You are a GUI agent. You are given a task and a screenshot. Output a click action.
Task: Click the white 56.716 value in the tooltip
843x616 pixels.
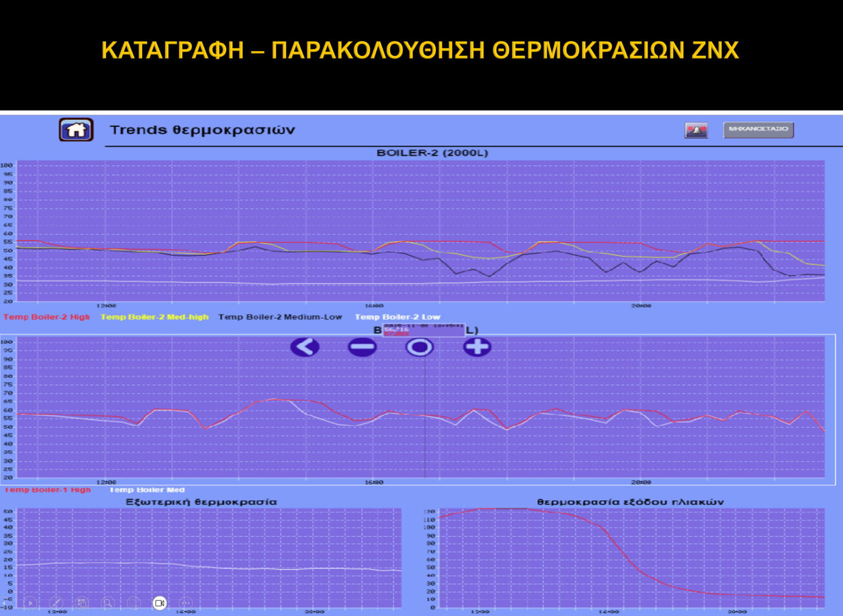point(396,330)
